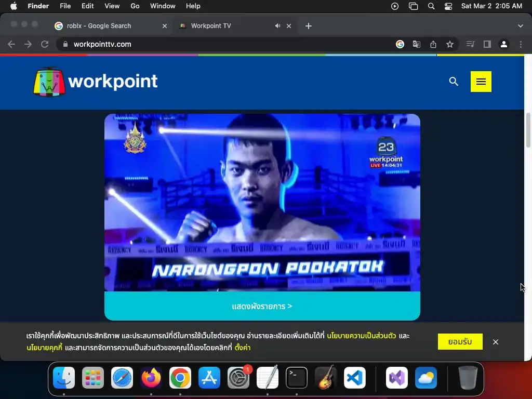Viewport: 532px width, 399px height.
Task: Toggle the Chrome side panel icon
Action: 487,44
